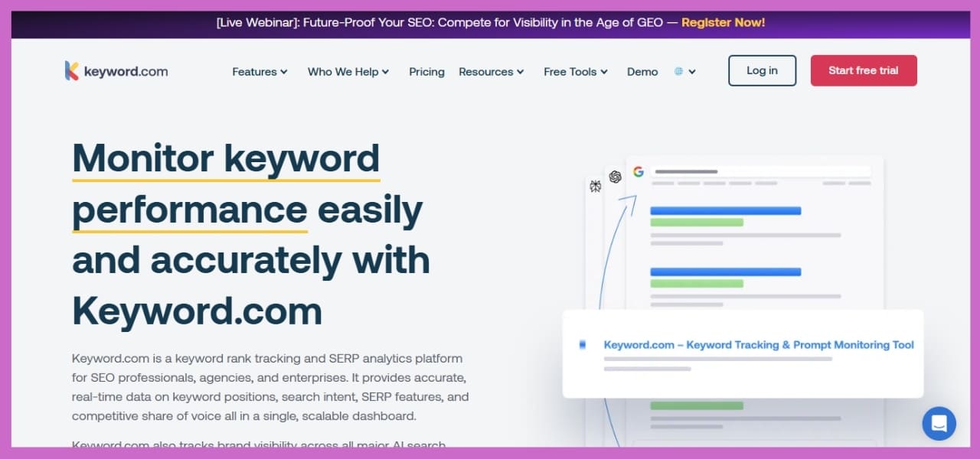Open the Keyword.com Keyword Tracking result link
Viewport: 980px width, 459px height.
[759, 344]
